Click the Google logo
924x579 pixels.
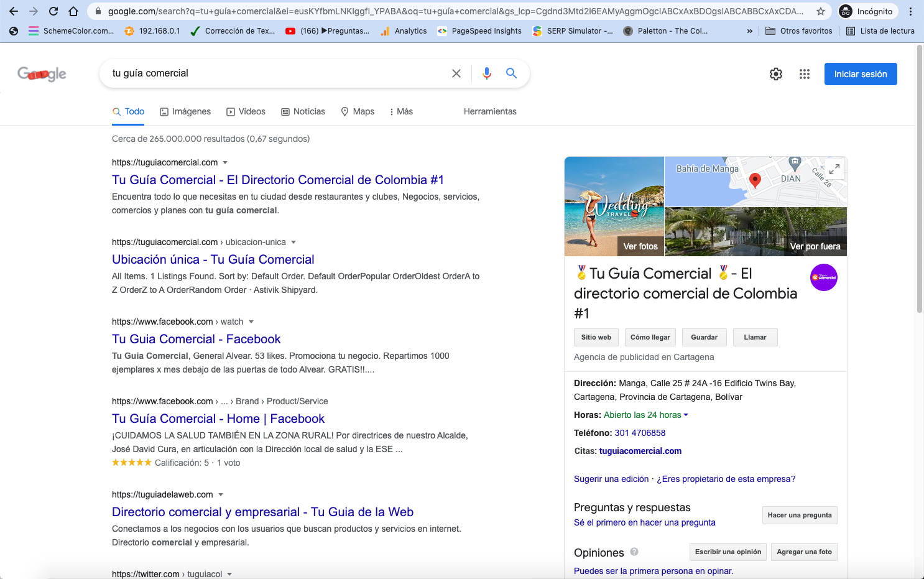point(42,74)
